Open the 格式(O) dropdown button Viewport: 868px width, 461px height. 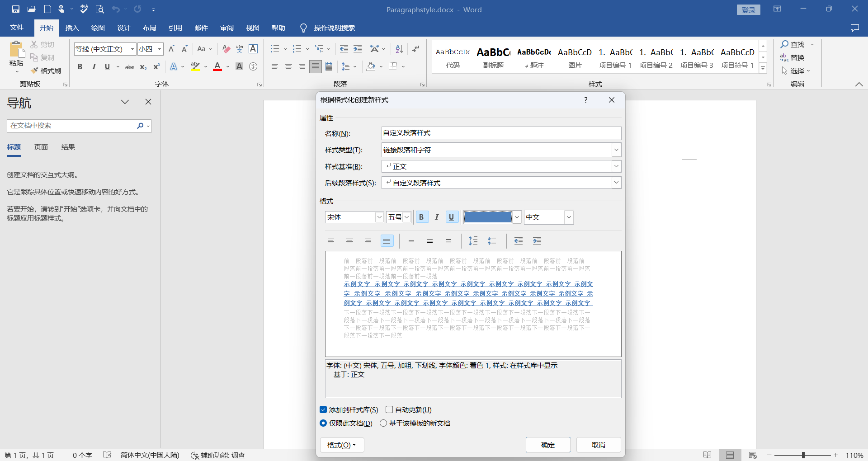pos(342,445)
